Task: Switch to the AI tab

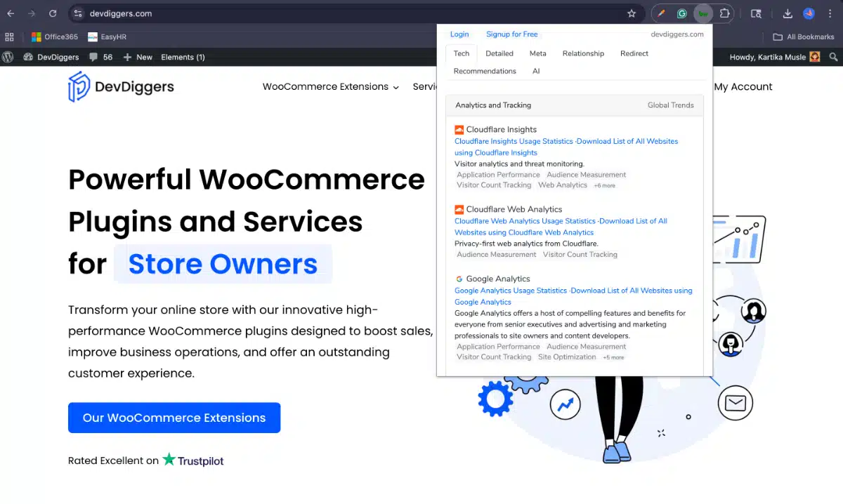Action: [536, 71]
